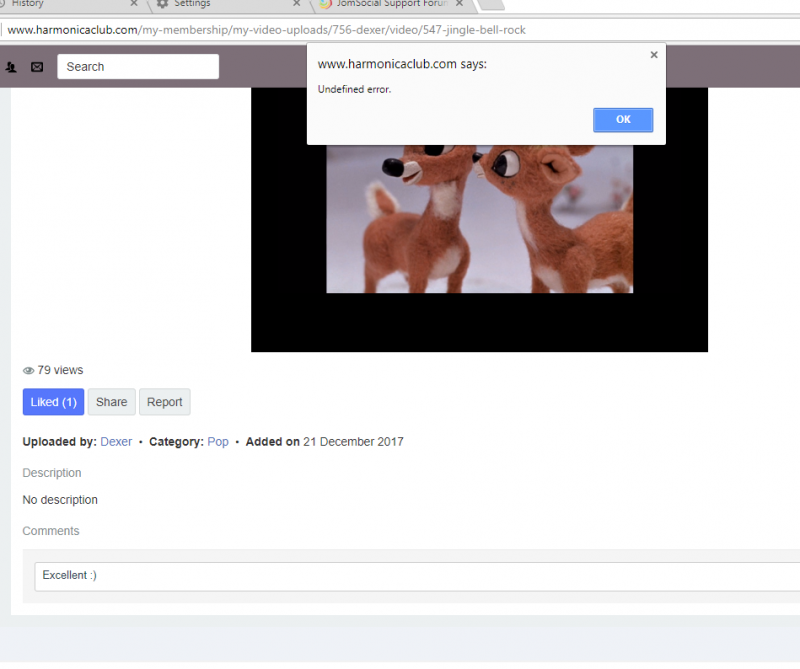
Task: Close the JomSocial Support Forum tab
Action: (459, 4)
